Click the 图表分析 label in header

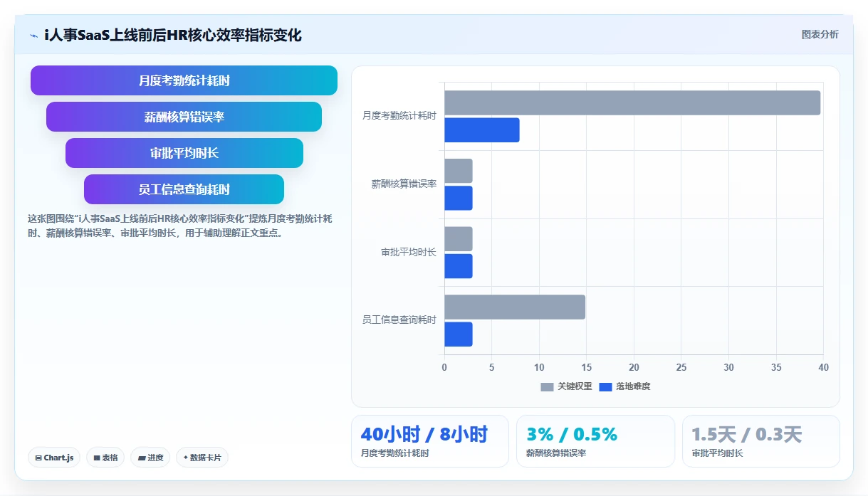[820, 34]
